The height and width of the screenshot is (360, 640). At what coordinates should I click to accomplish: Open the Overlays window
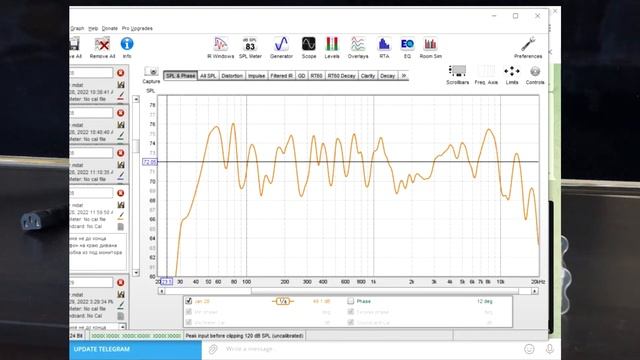click(358, 47)
